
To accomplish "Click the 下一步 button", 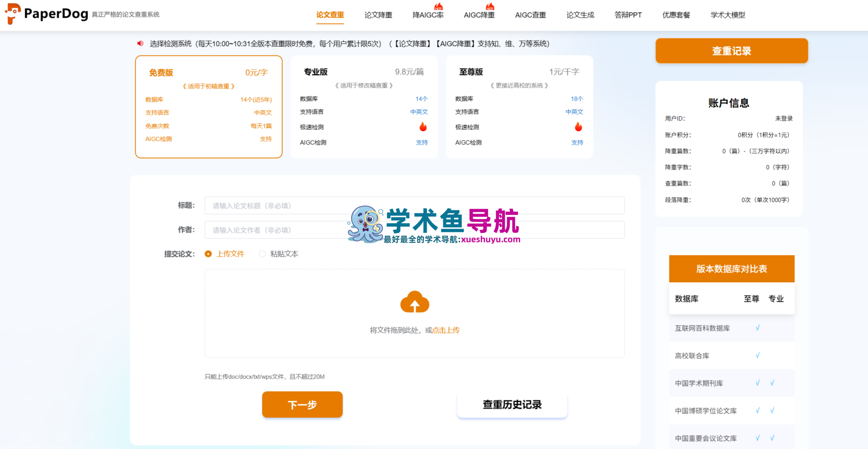I will [x=302, y=405].
